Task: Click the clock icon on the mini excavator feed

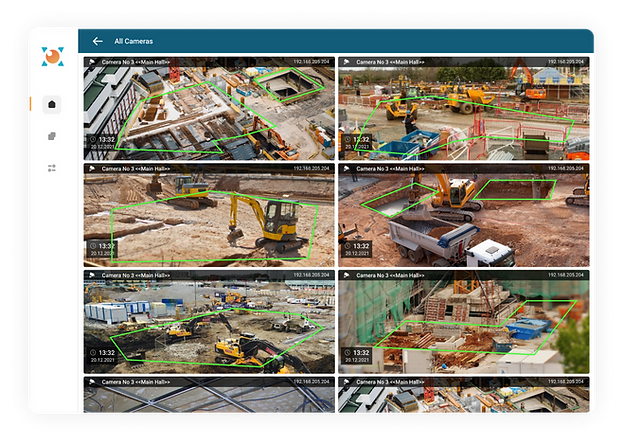Action: click(92, 246)
